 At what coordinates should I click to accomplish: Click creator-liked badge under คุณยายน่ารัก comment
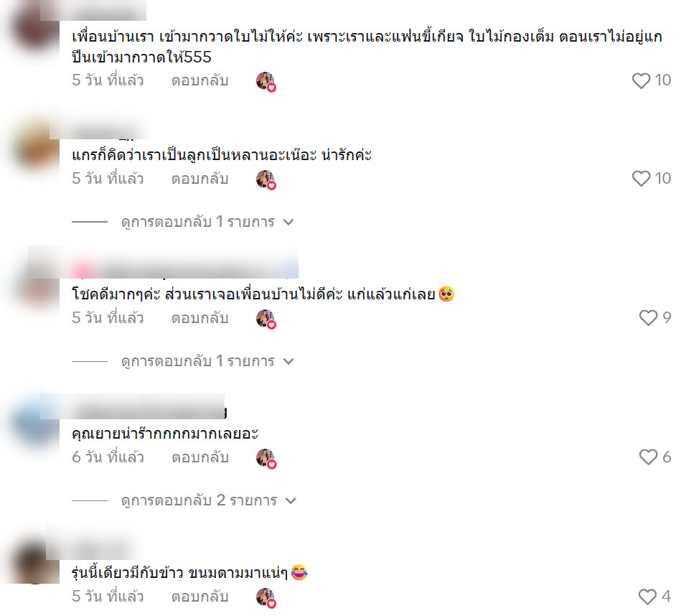click(x=266, y=459)
